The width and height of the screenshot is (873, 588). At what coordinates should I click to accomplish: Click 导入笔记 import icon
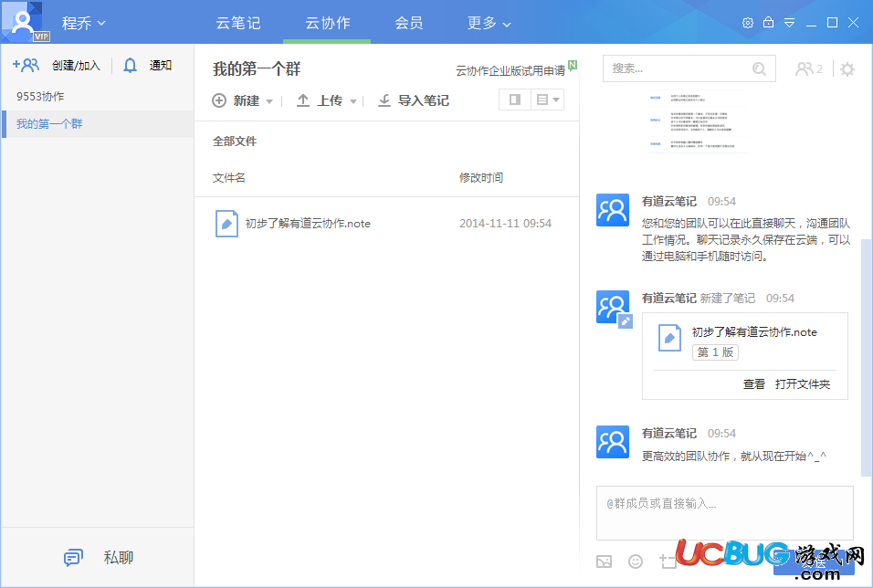384,100
